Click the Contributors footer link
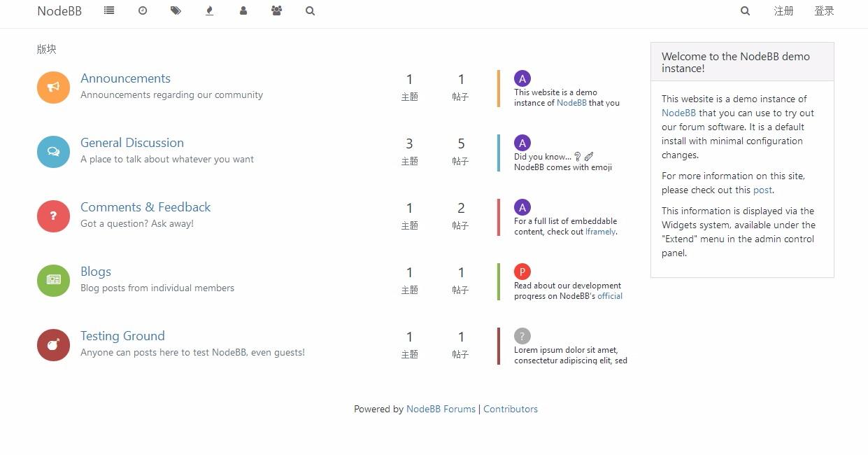 tap(511, 409)
